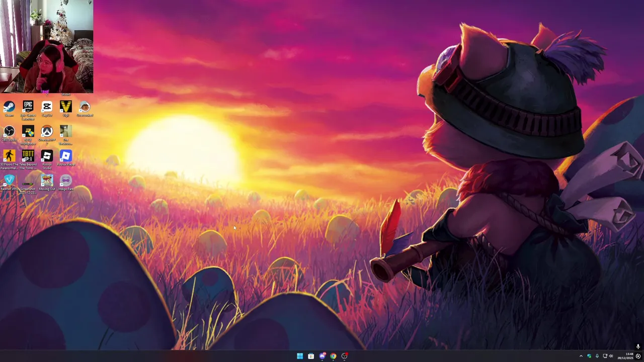Expand the hidden system tray icons chevron
This screenshot has width=644, height=362.
click(x=581, y=356)
